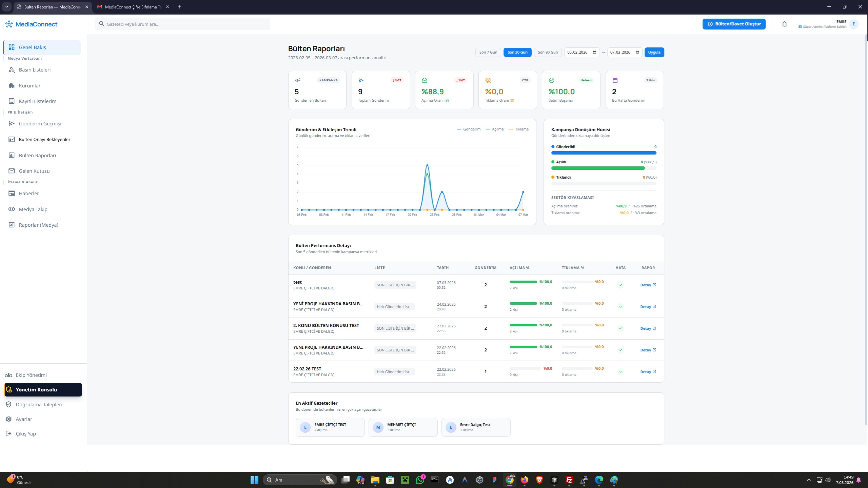Click Çıkış Yap to log out
This screenshot has height=488, width=868.
[25, 434]
